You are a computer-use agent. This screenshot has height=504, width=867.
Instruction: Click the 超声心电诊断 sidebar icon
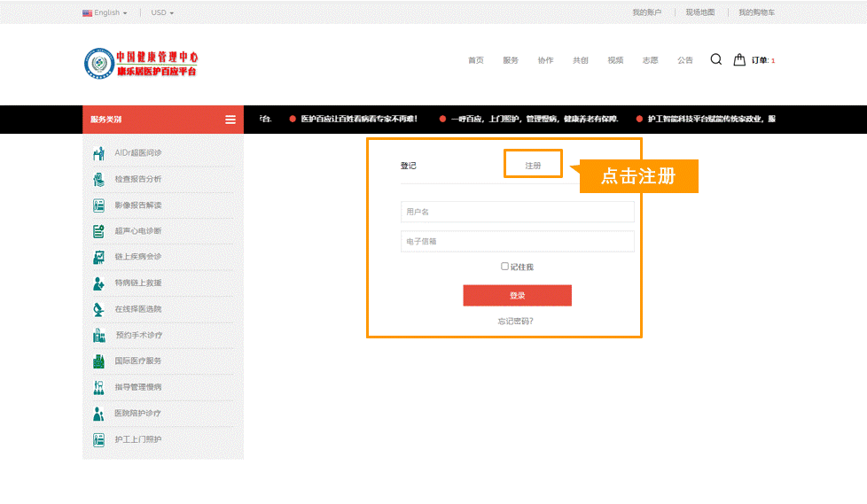coord(99,231)
